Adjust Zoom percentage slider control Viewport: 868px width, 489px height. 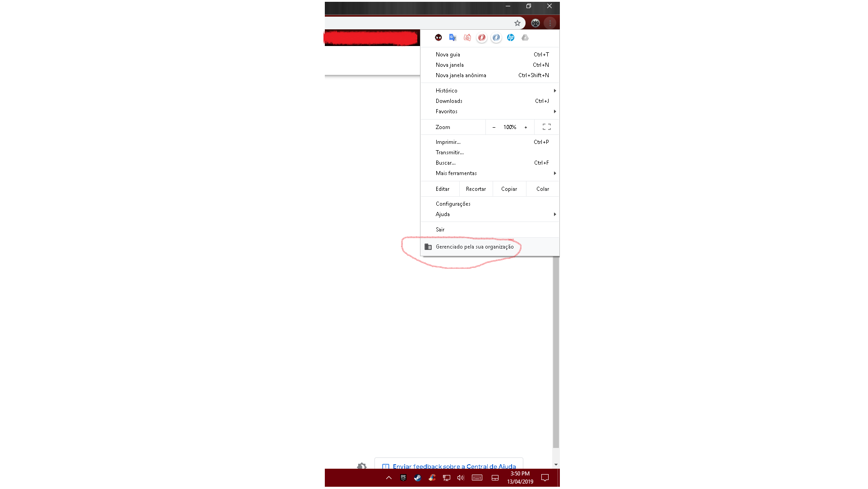click(509, 126)
